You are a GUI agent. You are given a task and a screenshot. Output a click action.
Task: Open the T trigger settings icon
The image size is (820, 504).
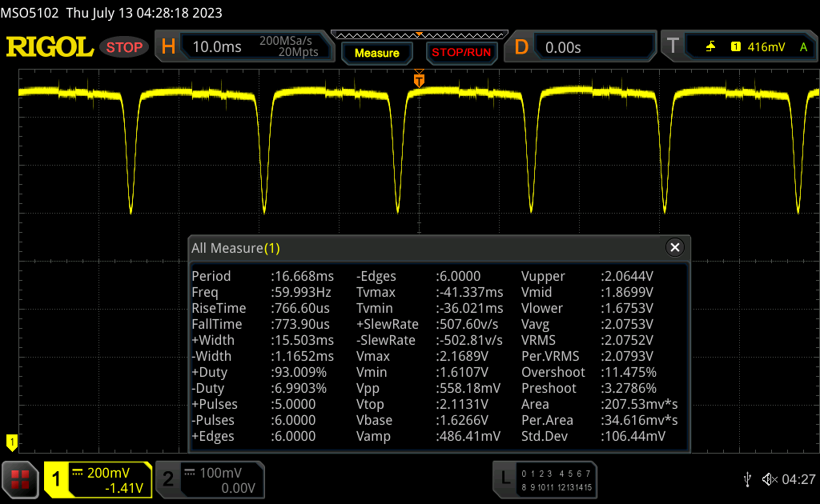pyautogui.click(x=673, y=47)
